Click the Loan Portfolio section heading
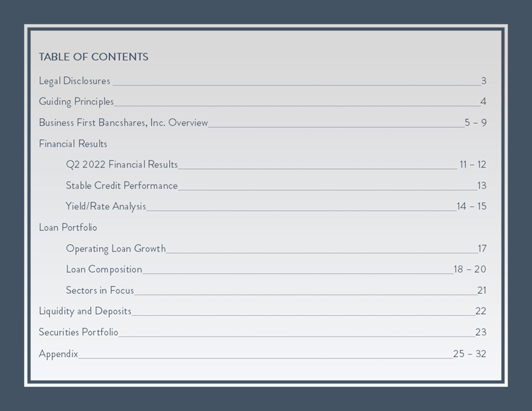Image resolution: width=532 pixels, height=411 pixels. tap(68, 227)
